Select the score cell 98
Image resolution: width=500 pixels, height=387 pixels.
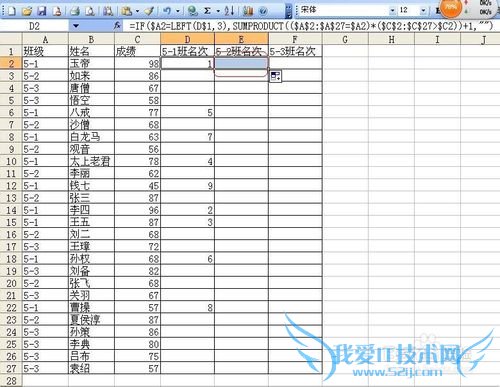(137, 63)
